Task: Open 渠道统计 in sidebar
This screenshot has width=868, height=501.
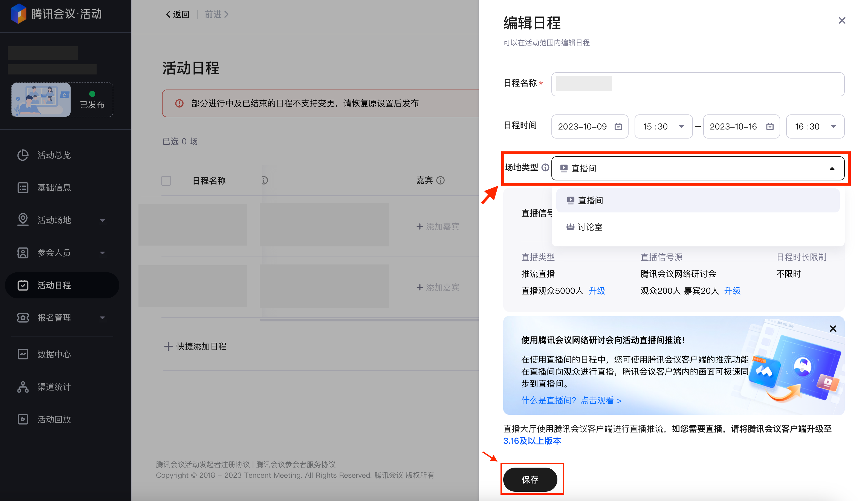Action: point(54,387)
